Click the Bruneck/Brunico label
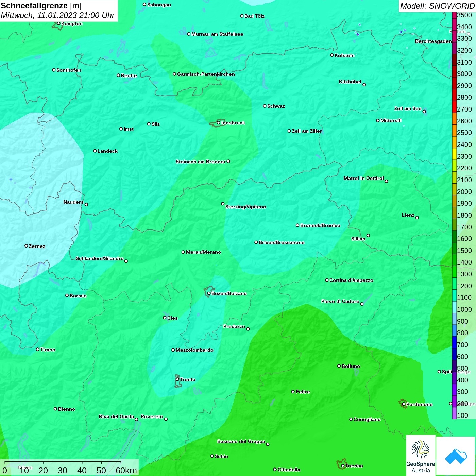The height and width of the screenshot is (476, 476). pyautogui.click(x=320, y=225)
